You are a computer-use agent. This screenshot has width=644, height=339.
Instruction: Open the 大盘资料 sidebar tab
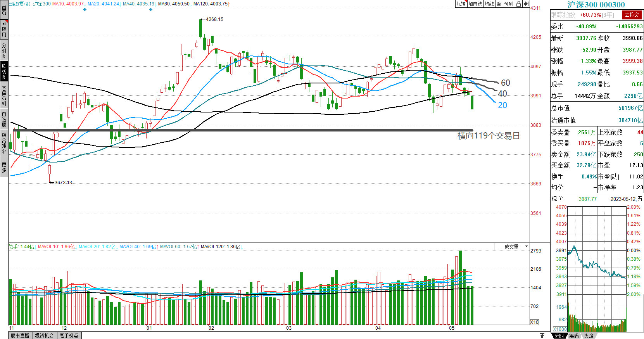(x=4, y=95)
